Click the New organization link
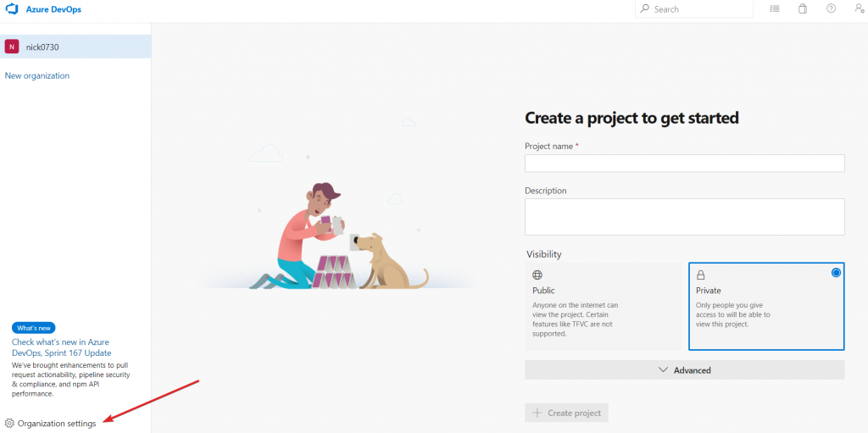868x433 pixels. [x=37, y=76]
